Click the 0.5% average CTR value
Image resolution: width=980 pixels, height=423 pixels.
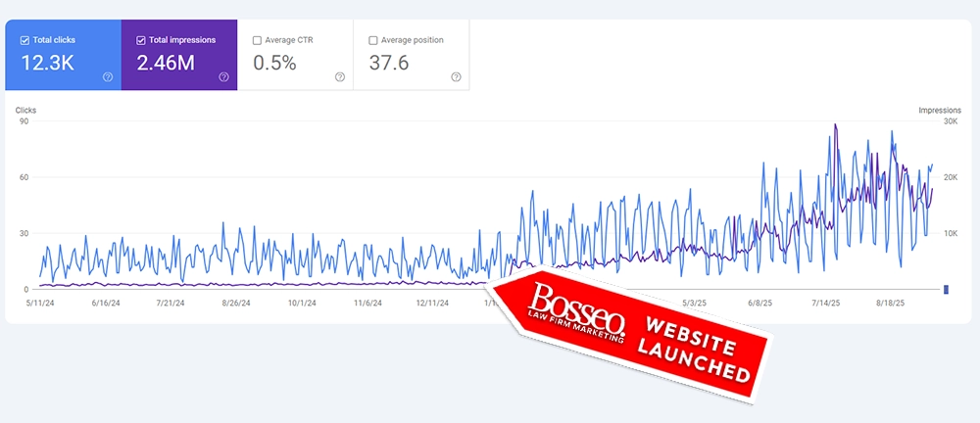point(276,64)
